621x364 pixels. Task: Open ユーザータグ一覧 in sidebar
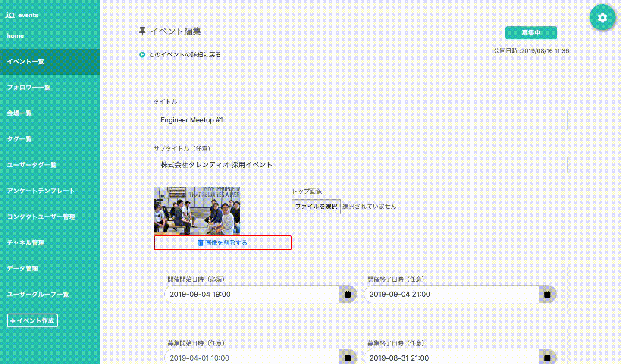coord(50,165)
